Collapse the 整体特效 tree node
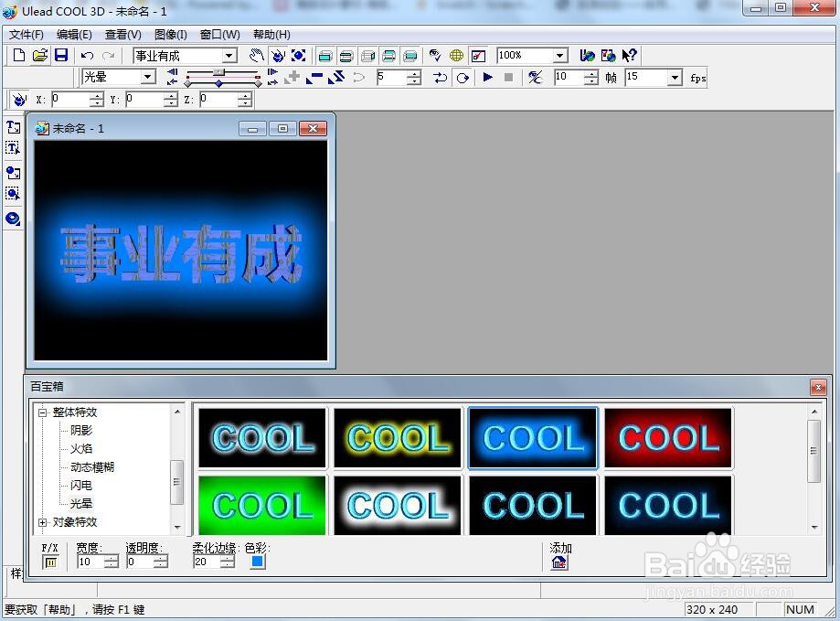 [x=42, y=412]
